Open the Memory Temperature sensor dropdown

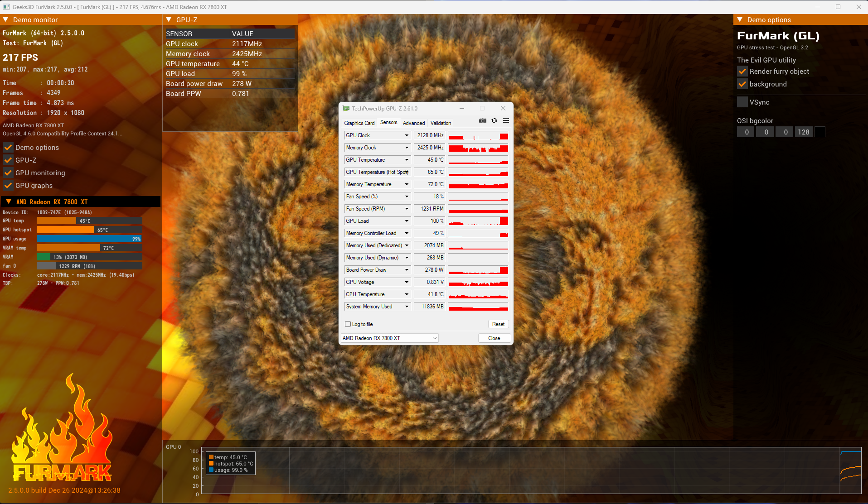407,184
